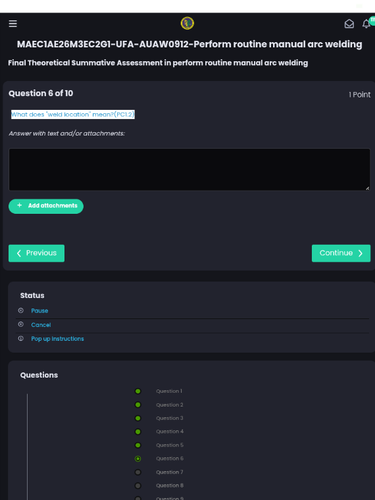Screen dimensions: 375x500
Task: Click the Question 6 of 10 heading
Action: pyautogui.click(x=41, y=93)
